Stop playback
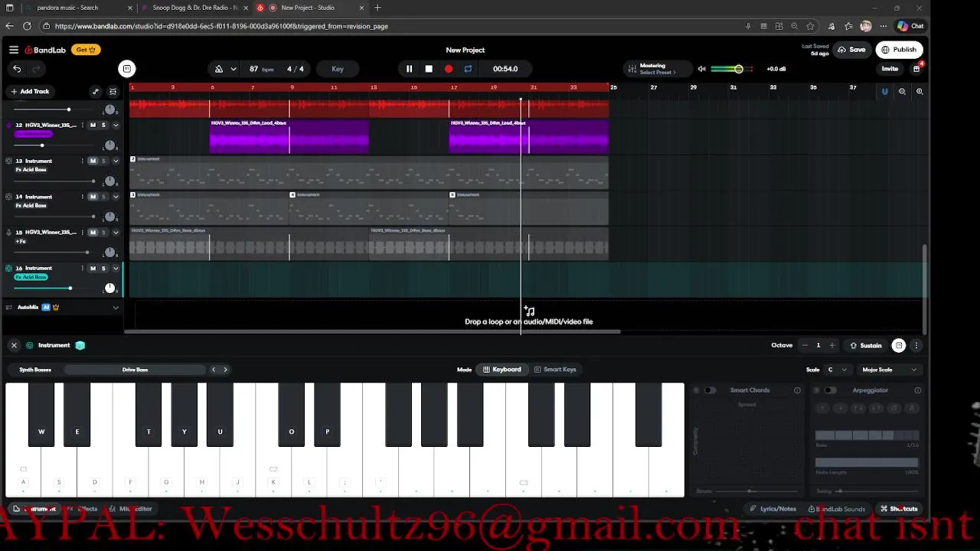This screenshot has height=551, width=980. click(429, 69)
